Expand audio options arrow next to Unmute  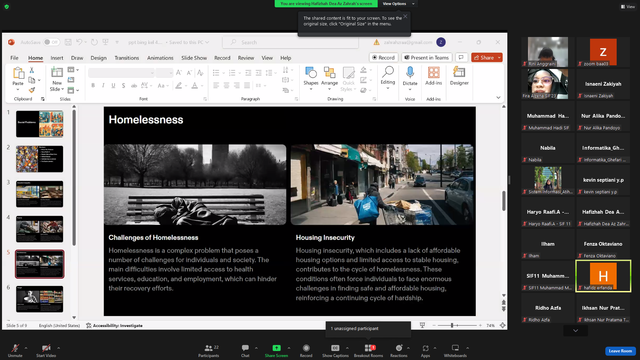[x=26, y=348]
